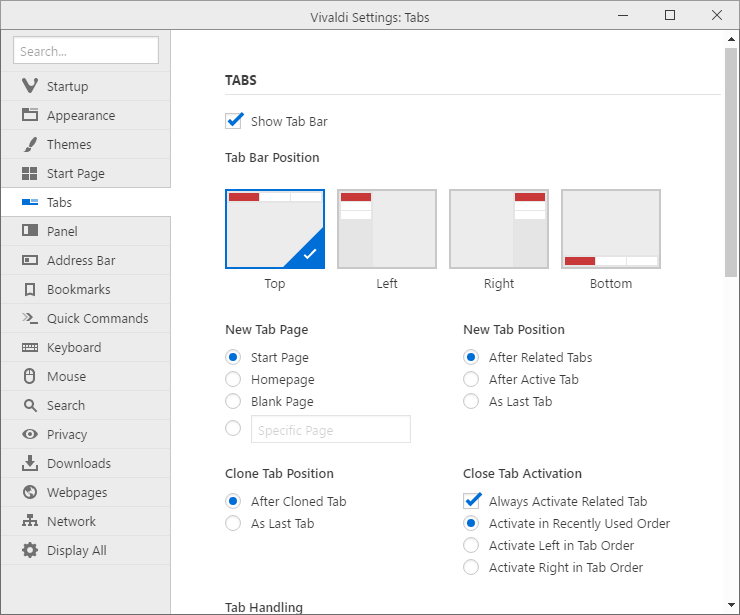
Task: Select the Homepage radio button
Action: [233, 379]
